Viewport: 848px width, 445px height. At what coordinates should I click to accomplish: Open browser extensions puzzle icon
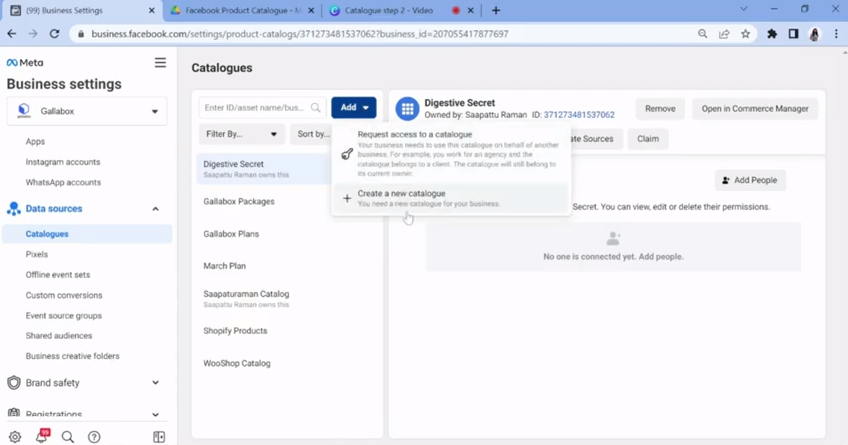click(772, 34)
